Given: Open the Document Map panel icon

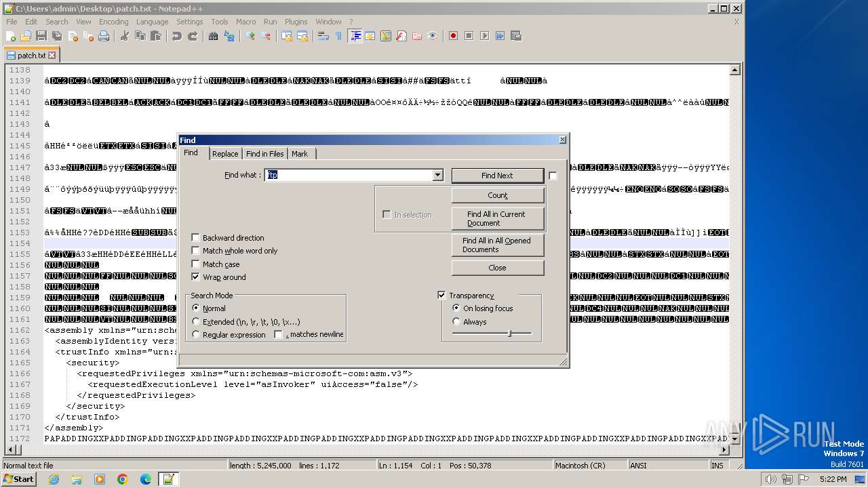Looking at the screenshot, I should (x=385, y=36).
